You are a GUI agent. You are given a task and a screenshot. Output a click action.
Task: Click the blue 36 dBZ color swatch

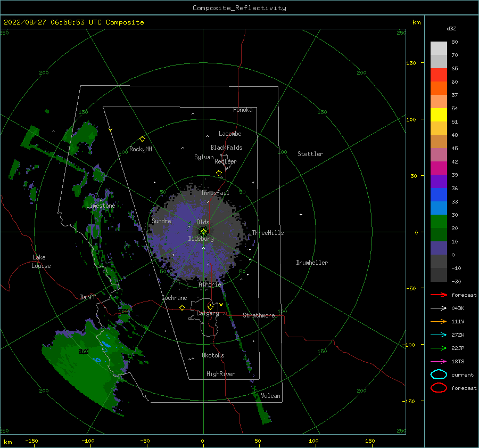click(439, 194)
